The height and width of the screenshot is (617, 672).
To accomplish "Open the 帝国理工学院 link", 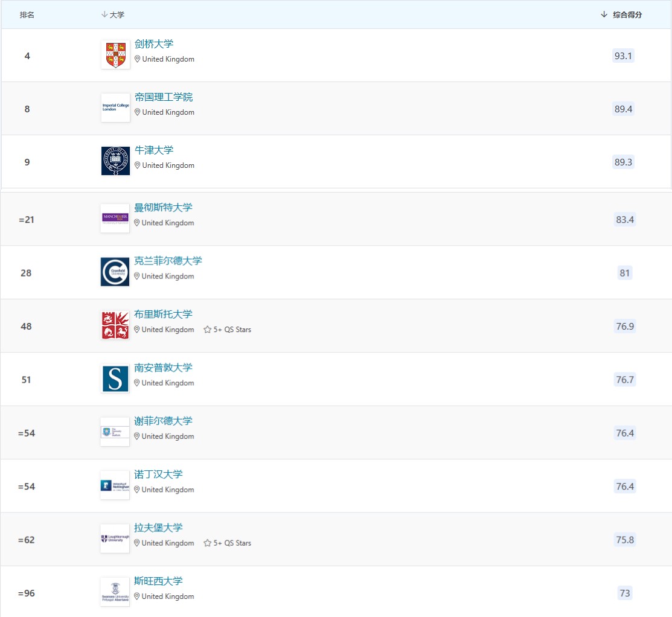I will (x=164, y=97).
